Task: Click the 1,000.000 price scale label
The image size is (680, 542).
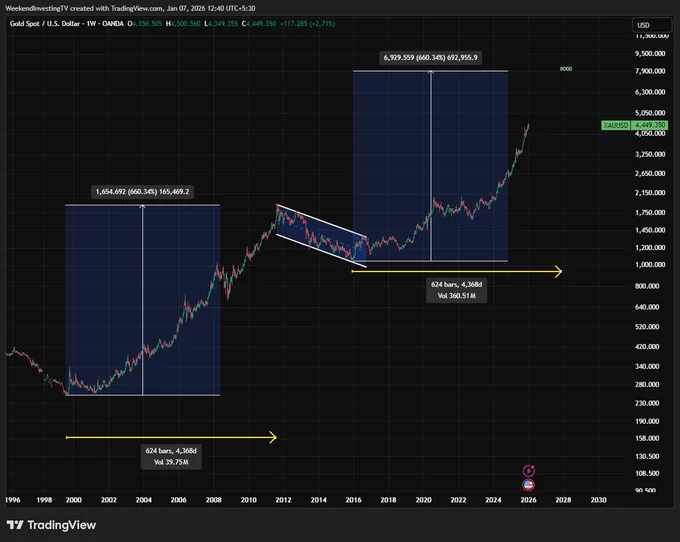Action: coord(650,264)
